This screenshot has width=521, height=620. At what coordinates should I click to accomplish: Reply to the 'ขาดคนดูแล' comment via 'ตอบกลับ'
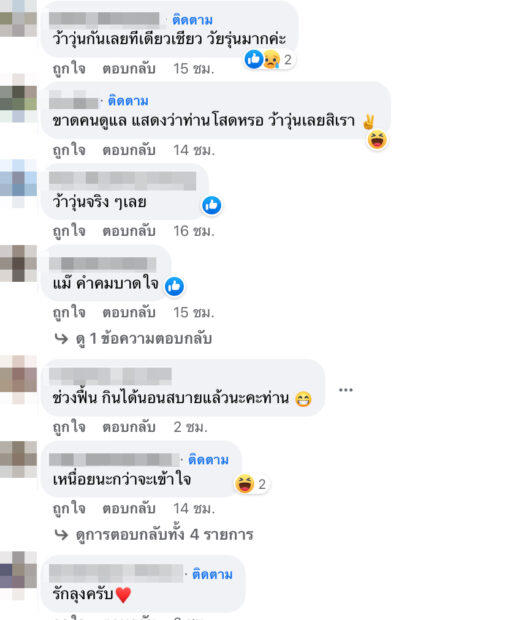click(x=129, y=150)
